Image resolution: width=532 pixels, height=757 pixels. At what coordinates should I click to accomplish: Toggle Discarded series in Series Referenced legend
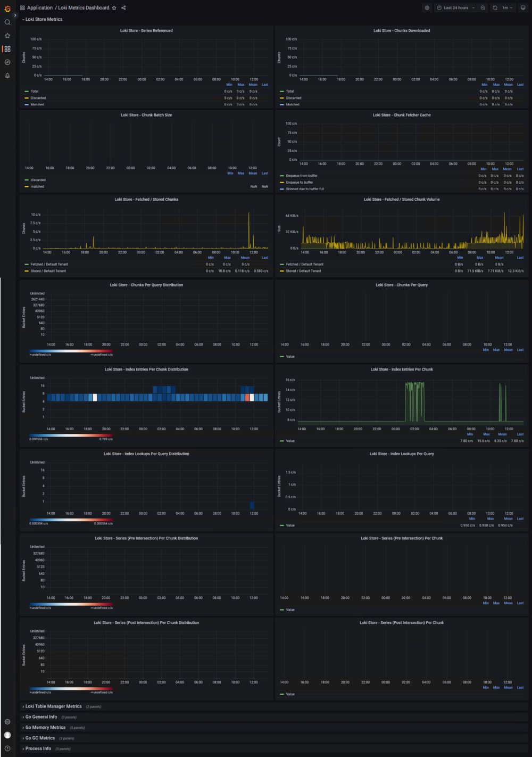tap(38, 98)
